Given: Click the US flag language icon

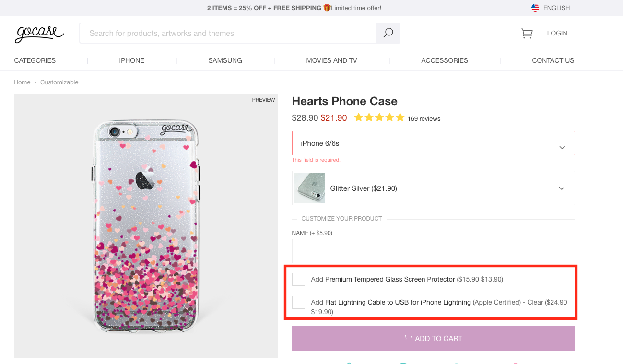Looking at the screenshot, I should tap(535, 8).
